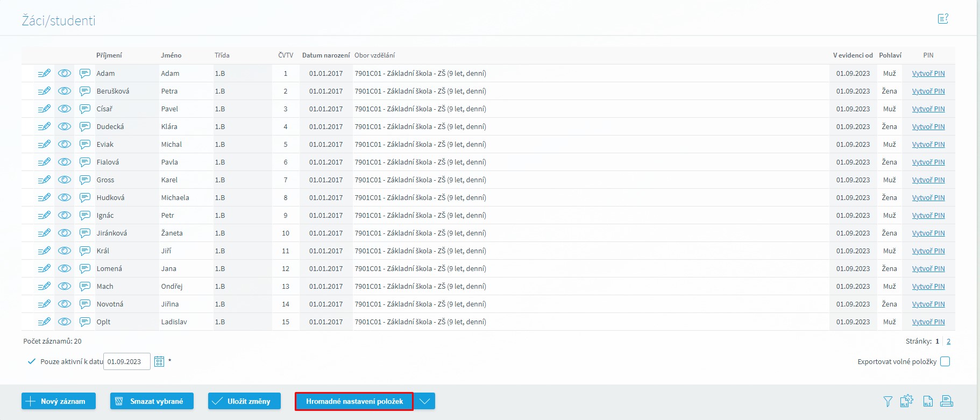This screenshot has width=980, height=420.
Task: Open comment icon for Ignác Petr
Action: (85, 215)
